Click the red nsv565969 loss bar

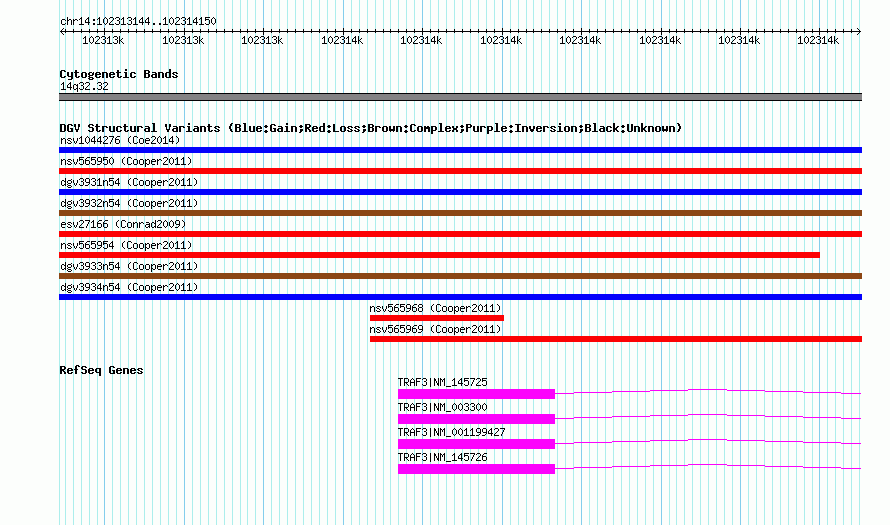(616, 339)
